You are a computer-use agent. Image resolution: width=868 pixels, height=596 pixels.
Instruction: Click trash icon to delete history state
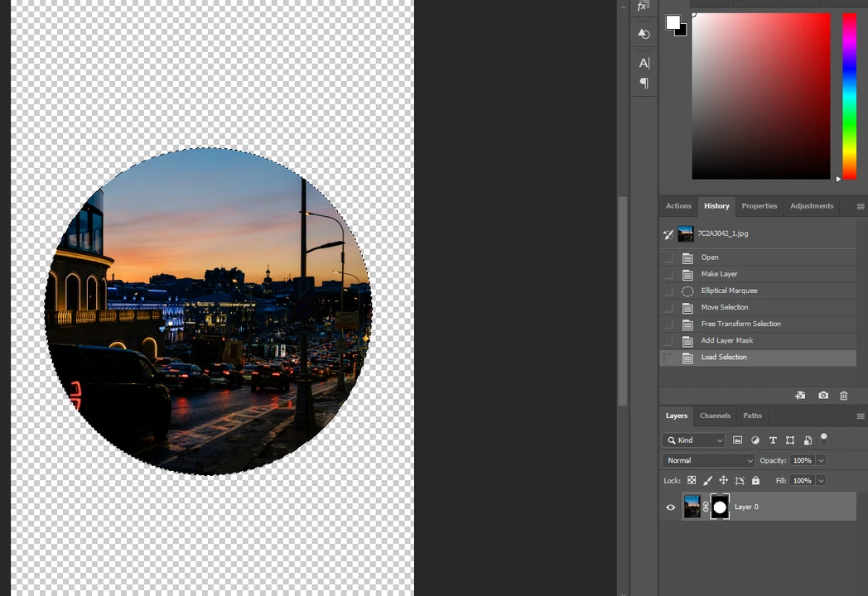pos(843,395)
